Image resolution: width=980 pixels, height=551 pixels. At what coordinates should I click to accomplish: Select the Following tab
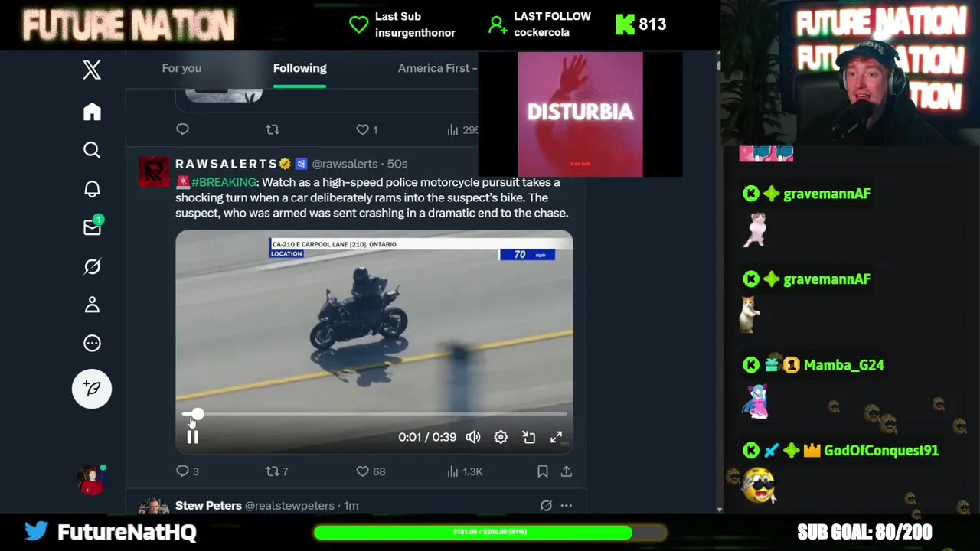tap(300, 68)
